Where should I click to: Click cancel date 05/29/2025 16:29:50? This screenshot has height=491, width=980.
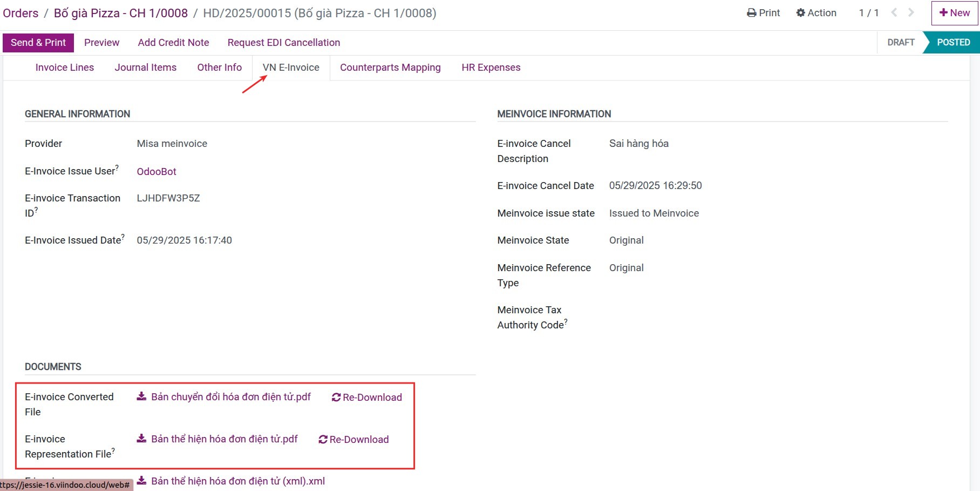(656, 186)
